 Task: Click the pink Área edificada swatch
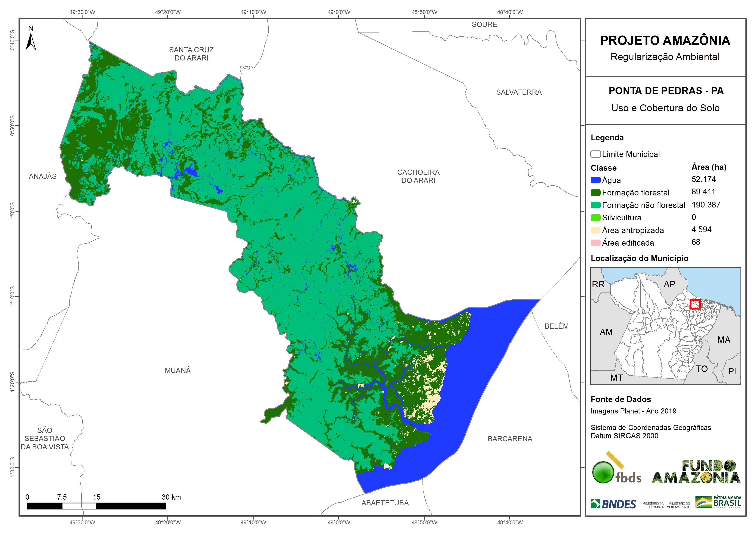pyautogui.click(x=595, y=243)
